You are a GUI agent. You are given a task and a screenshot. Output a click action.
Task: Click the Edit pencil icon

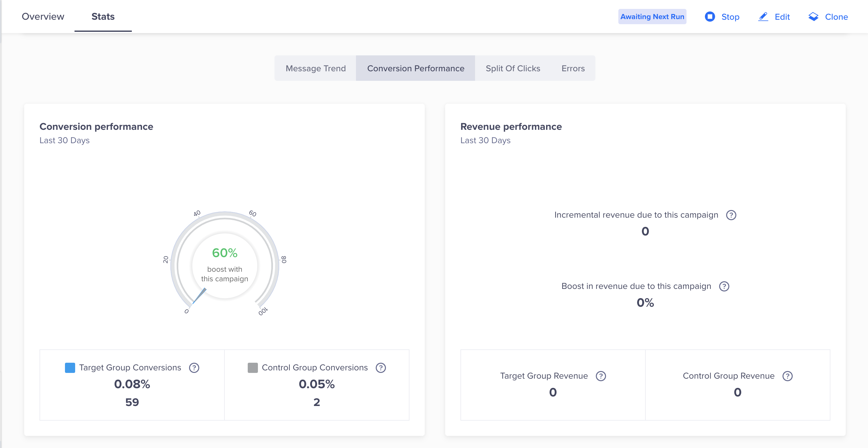[763, 17]
